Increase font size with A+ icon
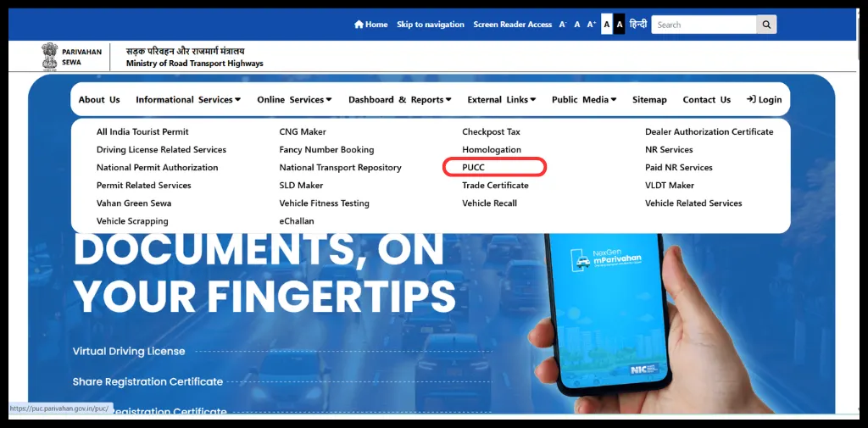Image resolution: width=868 pixels, height=428 pixels. click(592, 25)
